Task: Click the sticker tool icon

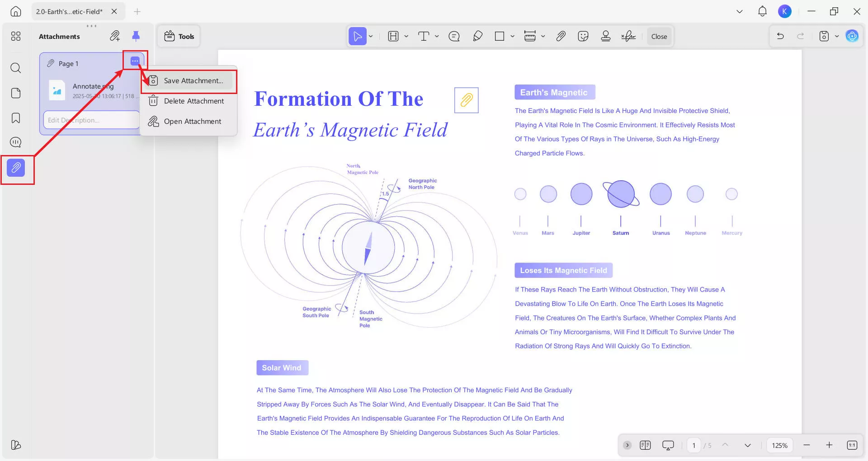Action: tap(583, 36)
